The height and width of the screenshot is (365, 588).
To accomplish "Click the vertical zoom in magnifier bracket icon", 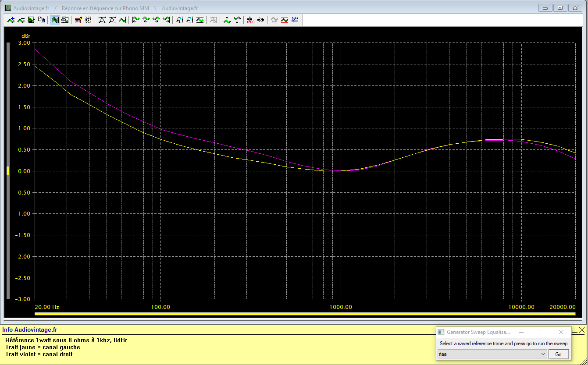I will click(180, 20).
